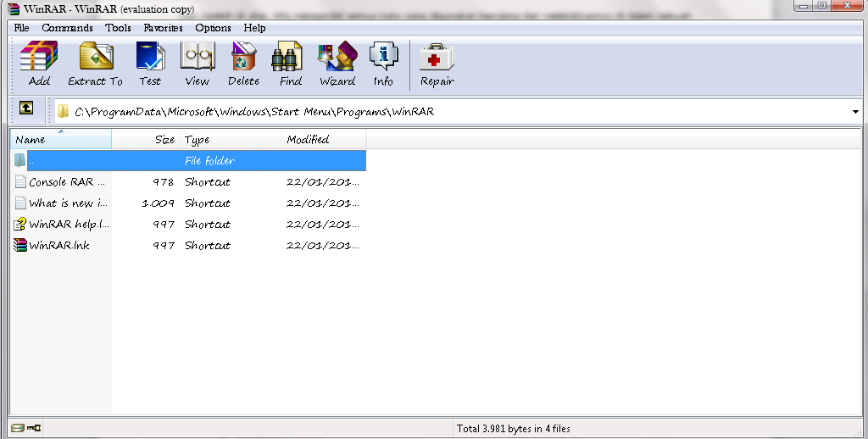Click the WinRAR help shortcut icon
The height and width of the screenshot is (439, 868).
coord(20,225)
